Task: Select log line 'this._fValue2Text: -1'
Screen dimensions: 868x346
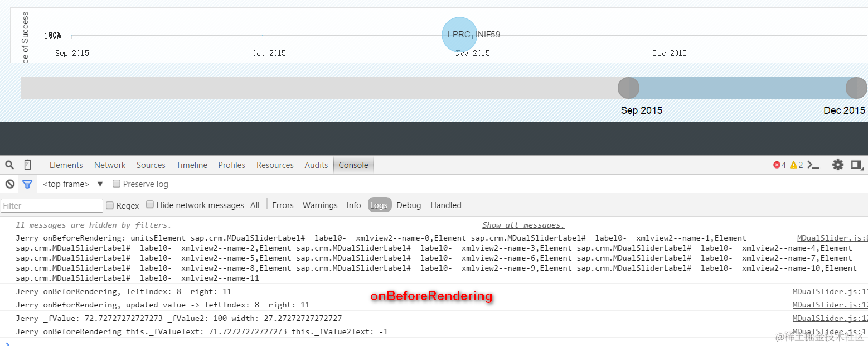Action: pos(202,331)
